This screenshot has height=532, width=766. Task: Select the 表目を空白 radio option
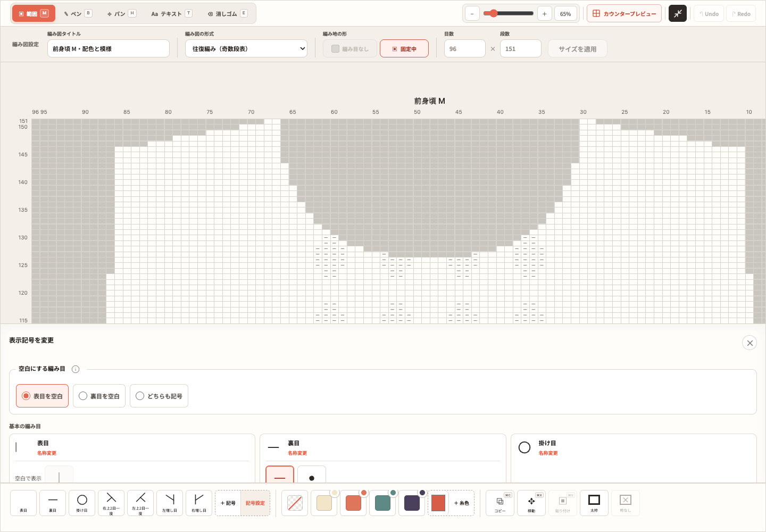tap(43, 396)
